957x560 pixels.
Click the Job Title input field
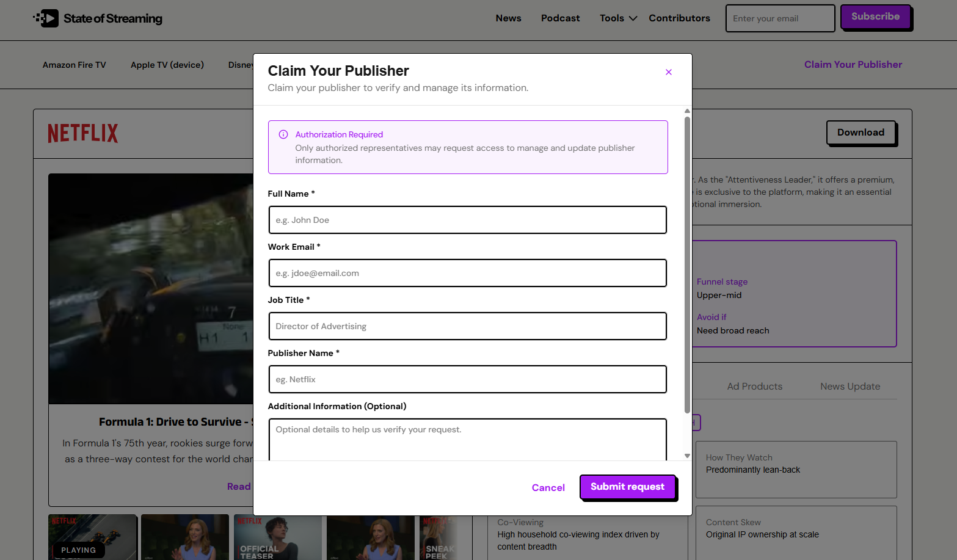pos(467,326)
